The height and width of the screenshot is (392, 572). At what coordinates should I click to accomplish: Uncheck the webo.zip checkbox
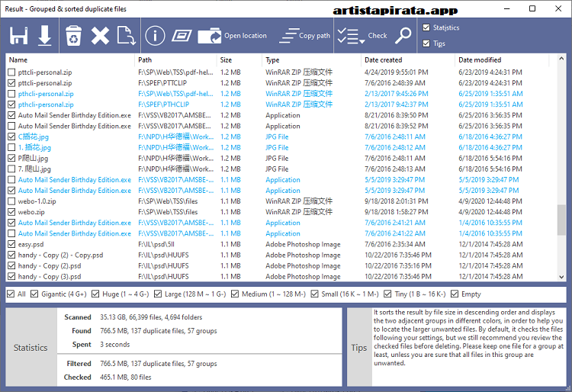pos(11,212)
